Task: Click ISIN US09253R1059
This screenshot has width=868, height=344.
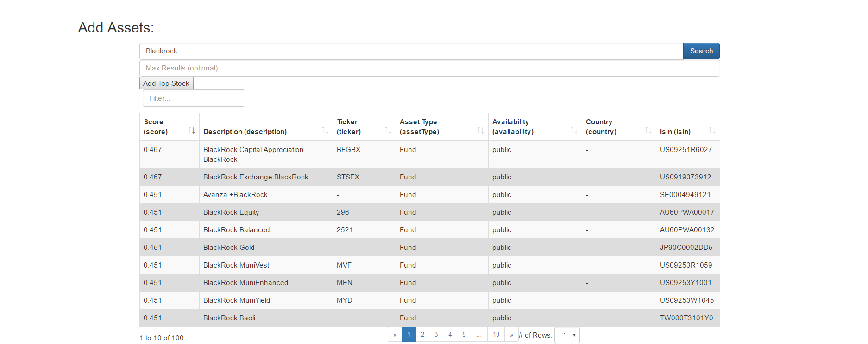Action: tap(686, 265)
